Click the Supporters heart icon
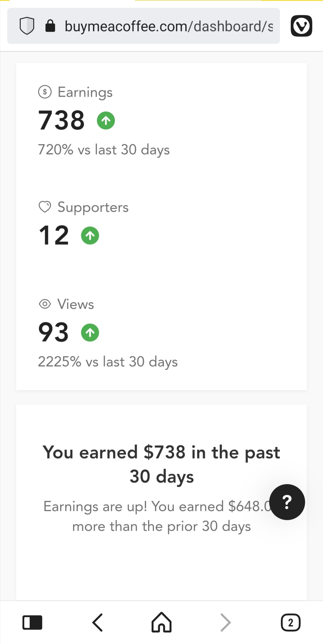 [x=45, y=207]
